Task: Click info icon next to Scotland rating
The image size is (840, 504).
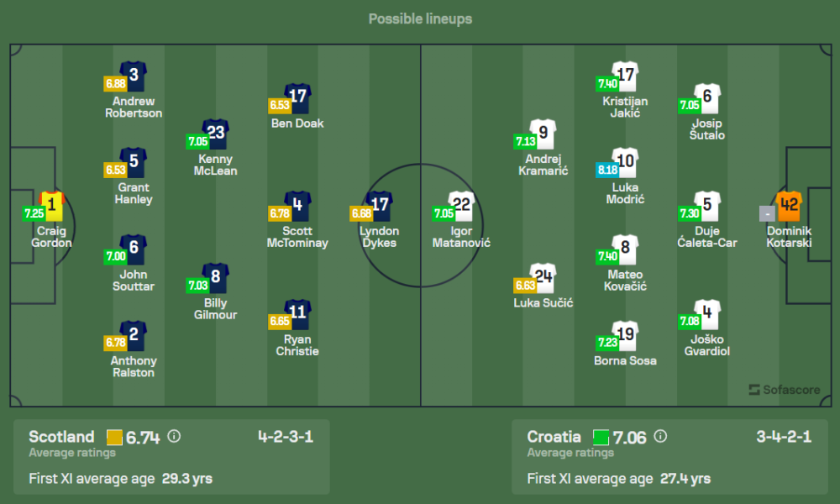Action: click(x=174, y=436)
